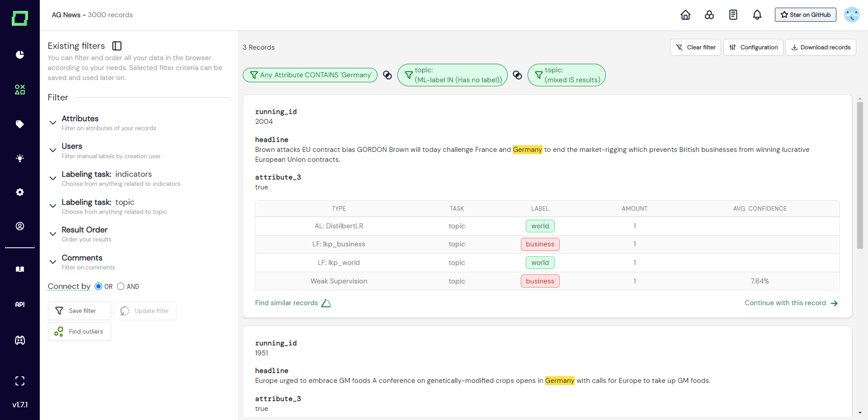
Task: Select OR connect option
Action: tap(99, 286)
